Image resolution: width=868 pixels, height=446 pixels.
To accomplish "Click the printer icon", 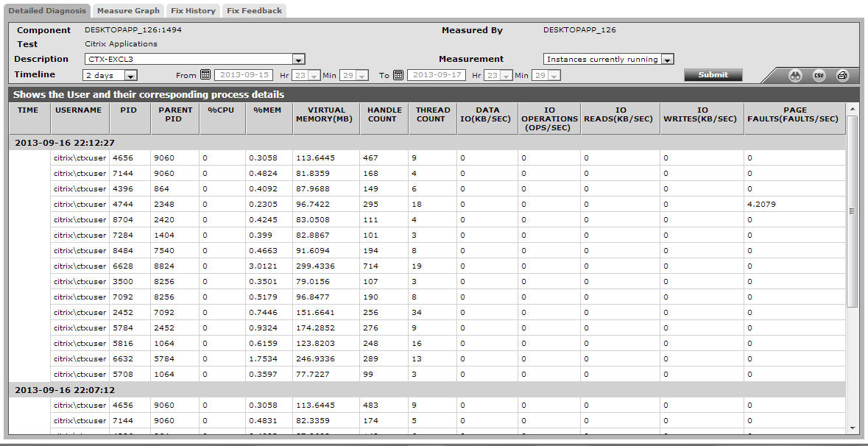I will 842,76.
